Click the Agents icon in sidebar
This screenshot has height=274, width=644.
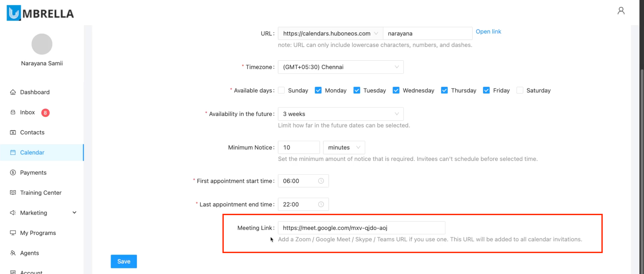point(13,253)
